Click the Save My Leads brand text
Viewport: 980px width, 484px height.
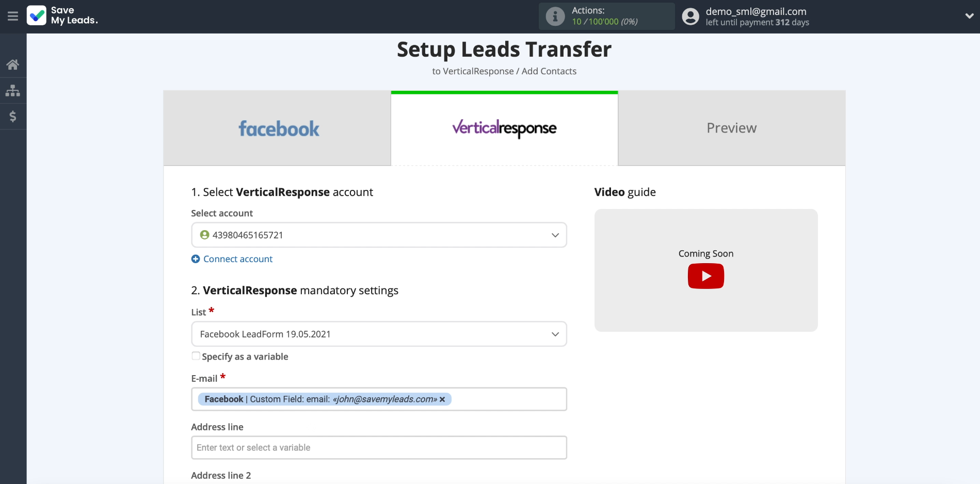[x=74, y=15]
